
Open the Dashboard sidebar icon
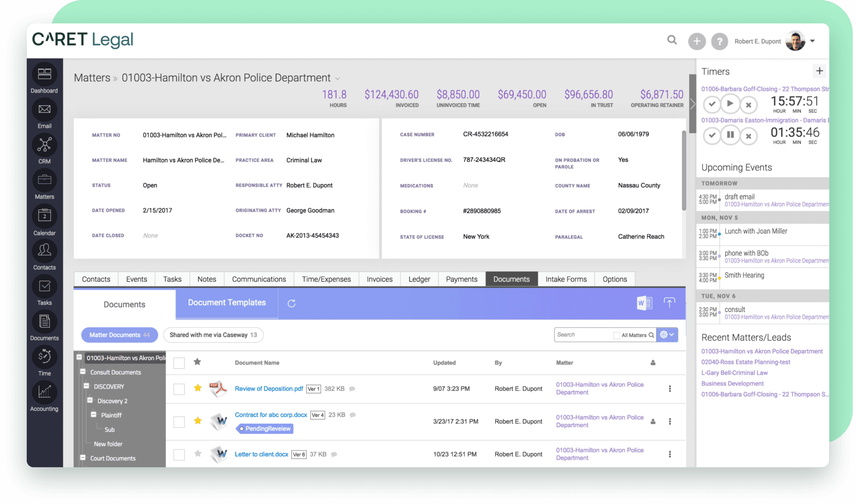(44, 75)
